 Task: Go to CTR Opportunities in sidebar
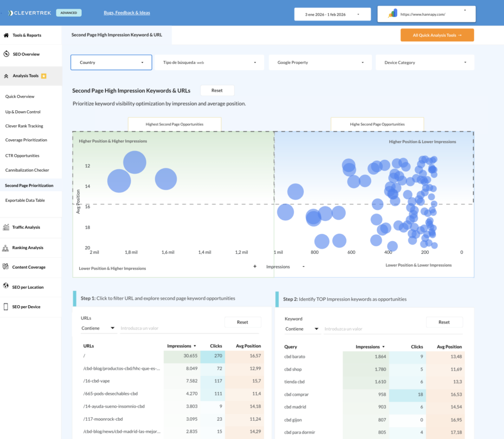click(x=22, y=156)
